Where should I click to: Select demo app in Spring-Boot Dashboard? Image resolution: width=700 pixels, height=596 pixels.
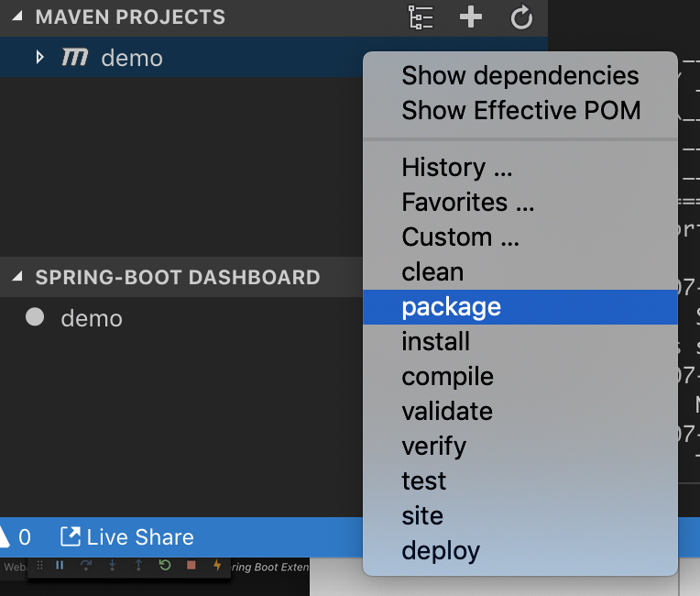pos(92,318)
